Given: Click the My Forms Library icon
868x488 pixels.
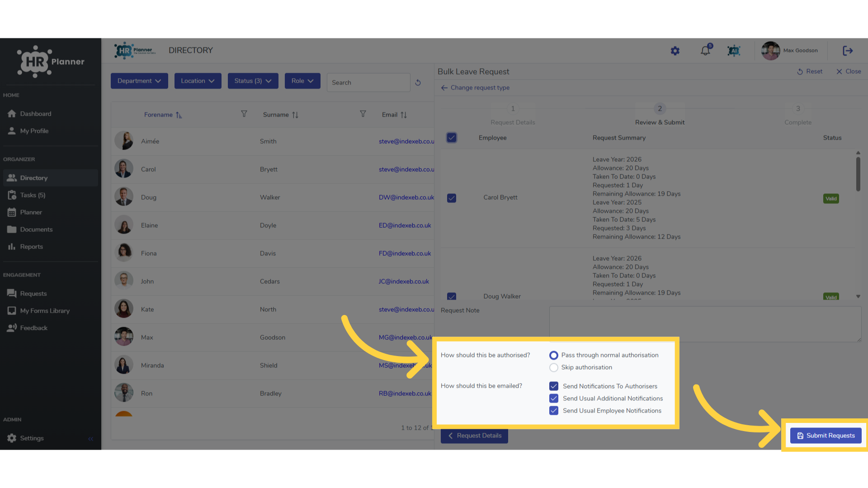Looking at the screenshot, I should click(x=12, y=311).
